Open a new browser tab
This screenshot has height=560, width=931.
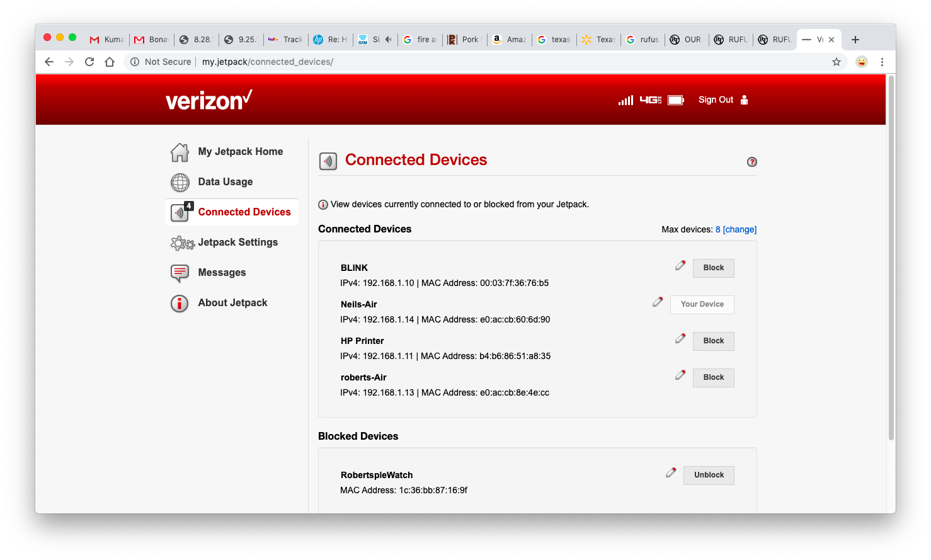(x=855, y=39)
